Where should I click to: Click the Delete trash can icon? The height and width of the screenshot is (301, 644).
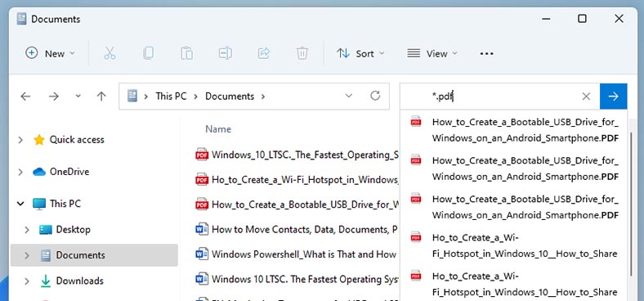[x=302, y=53]
